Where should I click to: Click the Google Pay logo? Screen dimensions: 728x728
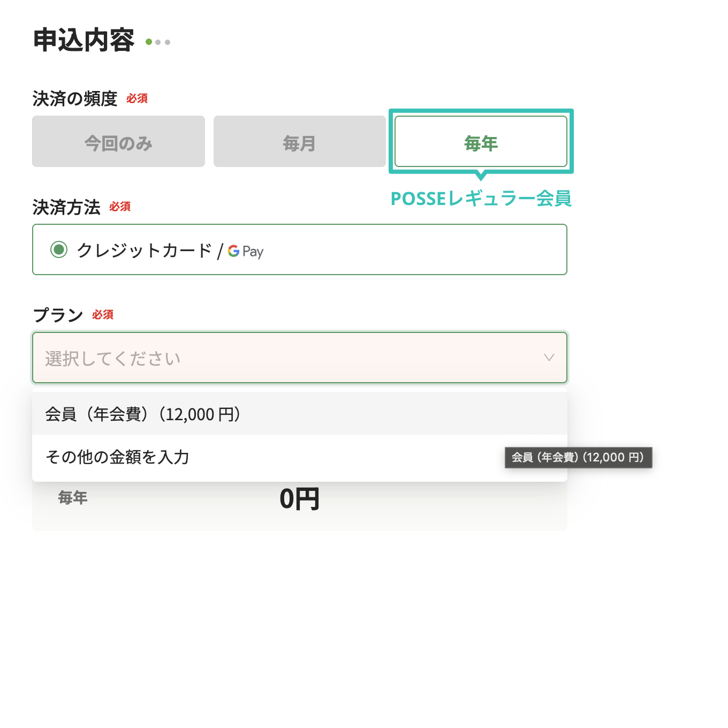[246, 251]
